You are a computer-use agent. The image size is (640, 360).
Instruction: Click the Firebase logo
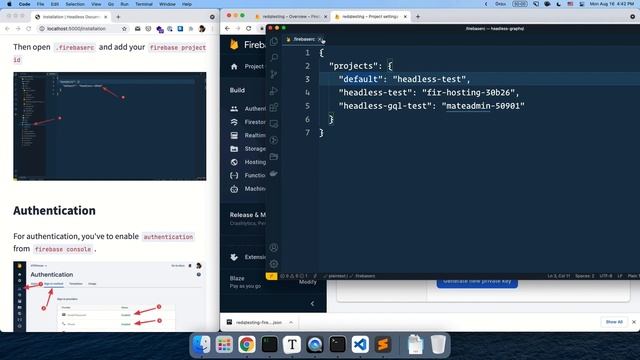pos(234,44)
